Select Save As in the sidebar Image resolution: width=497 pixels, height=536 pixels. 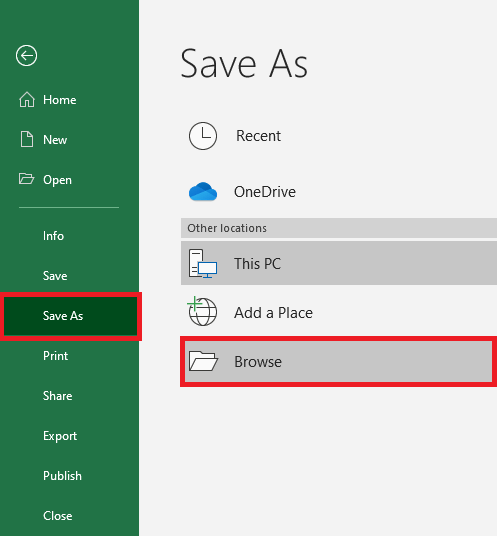coord(70,316)
